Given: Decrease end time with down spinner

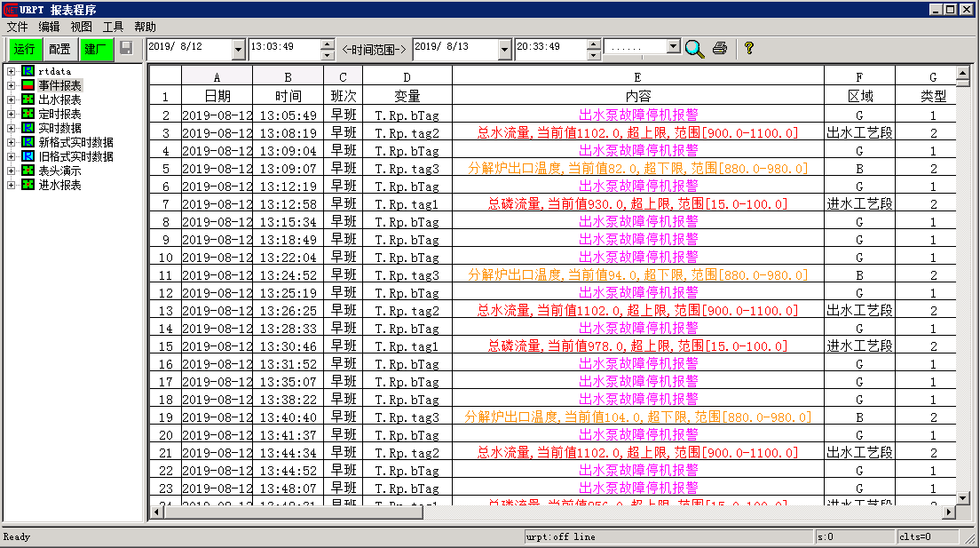Looking at the screenshot, I should [x=594, y=55].
